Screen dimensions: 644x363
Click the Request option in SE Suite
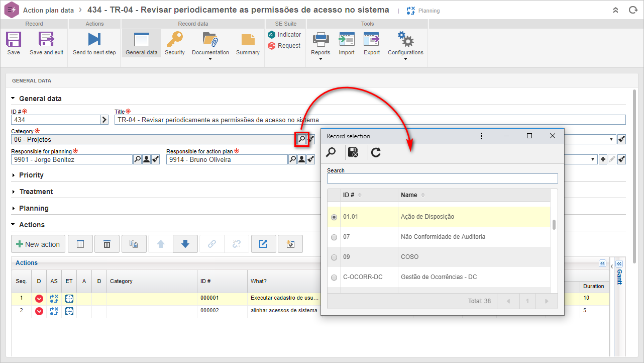[x=284, y=46]
